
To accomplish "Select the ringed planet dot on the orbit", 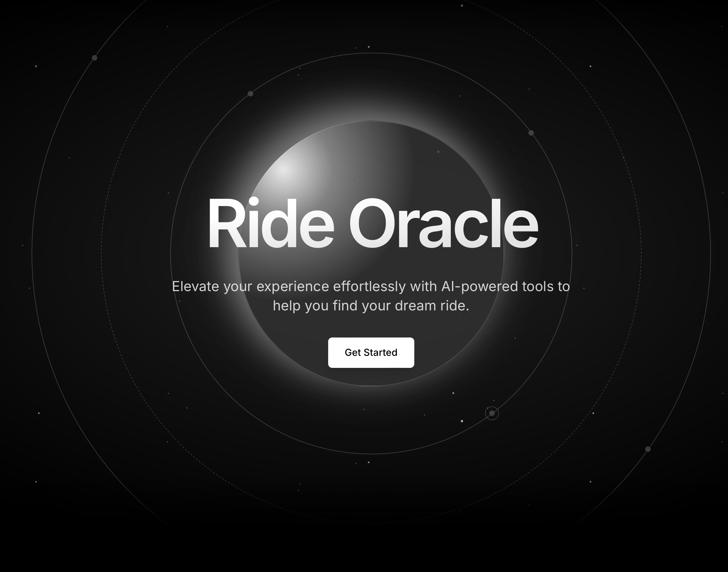I will [492, 413].
